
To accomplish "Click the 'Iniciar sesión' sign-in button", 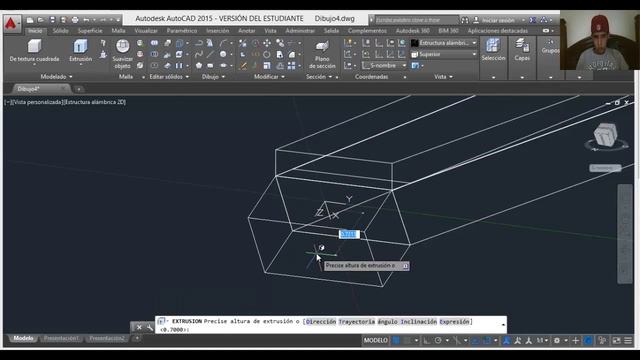I will pyautogui.click(x=498, y=20).
